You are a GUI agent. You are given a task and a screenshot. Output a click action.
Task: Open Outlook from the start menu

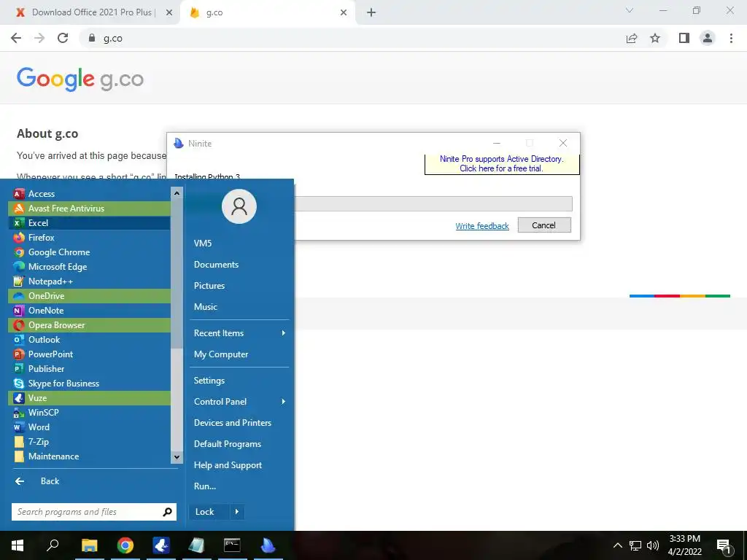pos(89,340)
